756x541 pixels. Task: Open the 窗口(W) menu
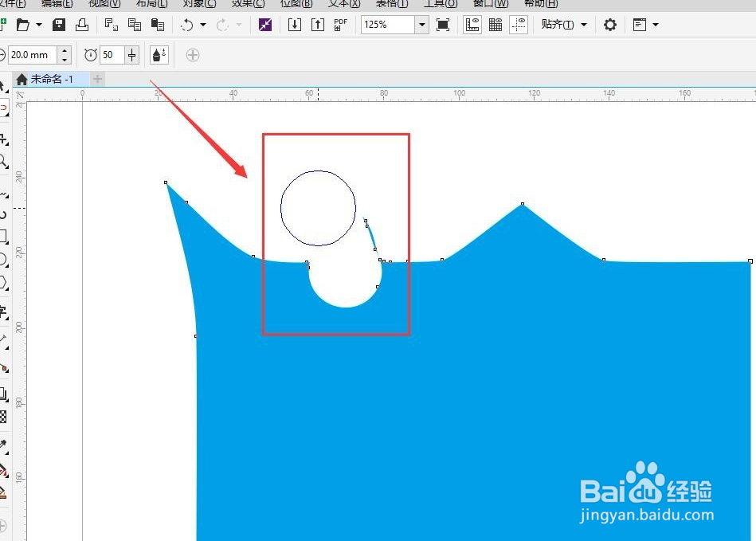point(491,3)
